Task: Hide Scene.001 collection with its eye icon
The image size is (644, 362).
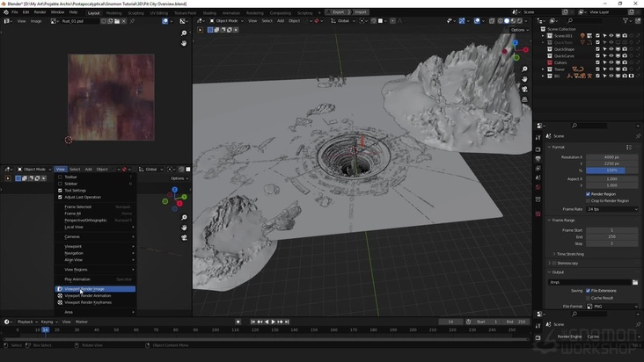Action: pos(611,36)
